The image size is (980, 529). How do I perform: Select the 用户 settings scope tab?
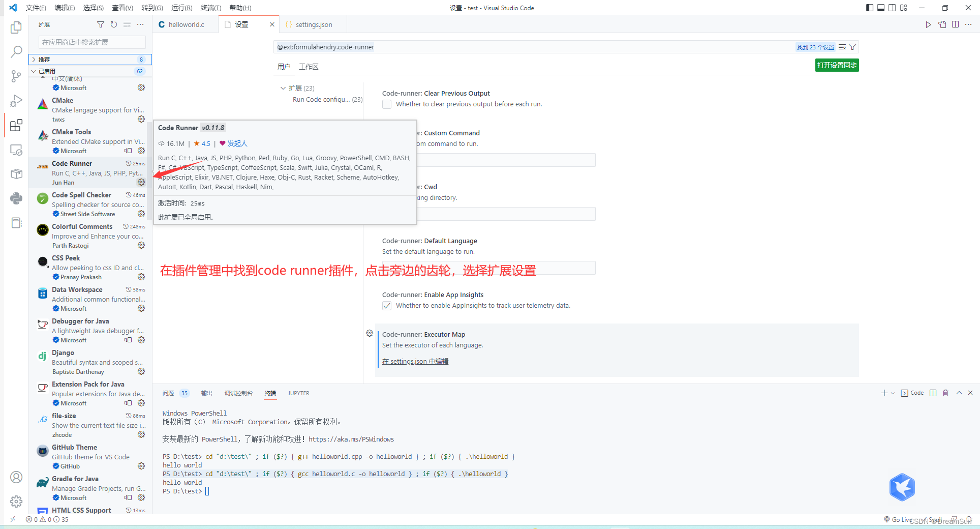pyautogui.click(x=284, y=67)
